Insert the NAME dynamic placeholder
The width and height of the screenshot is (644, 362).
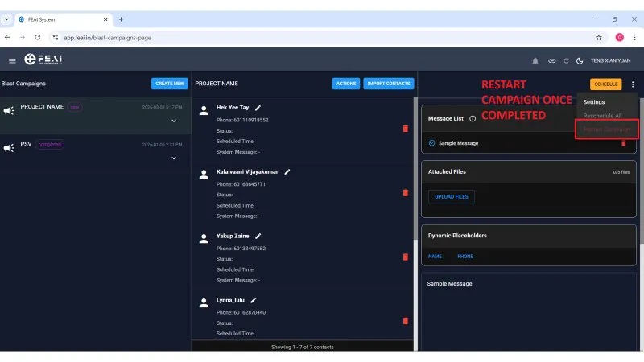click(435, 256)
